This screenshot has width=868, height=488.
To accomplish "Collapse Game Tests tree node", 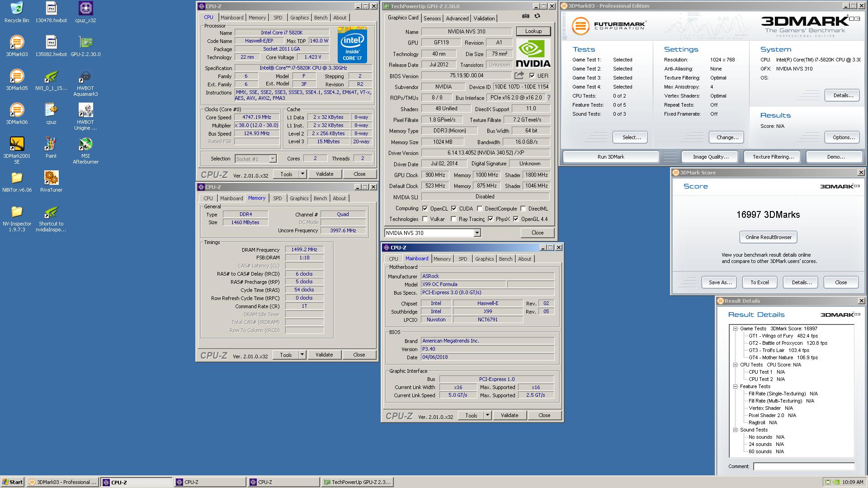I will click(x=736, y=328).
